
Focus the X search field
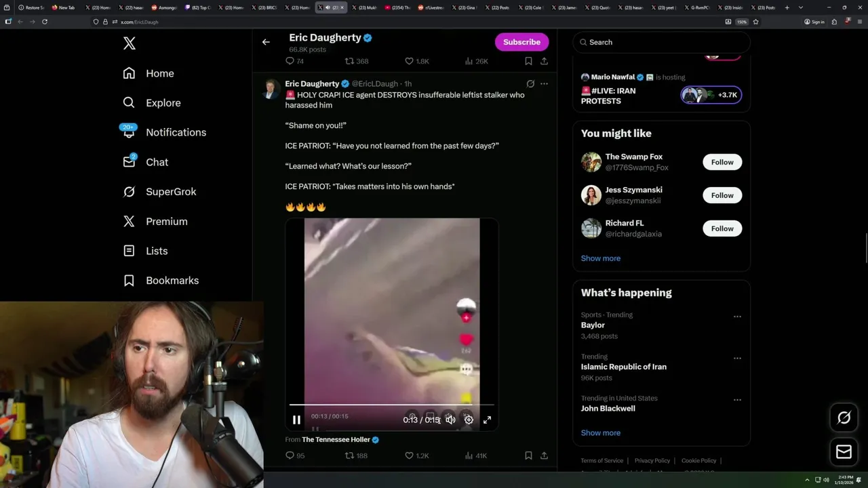(661, 42)
